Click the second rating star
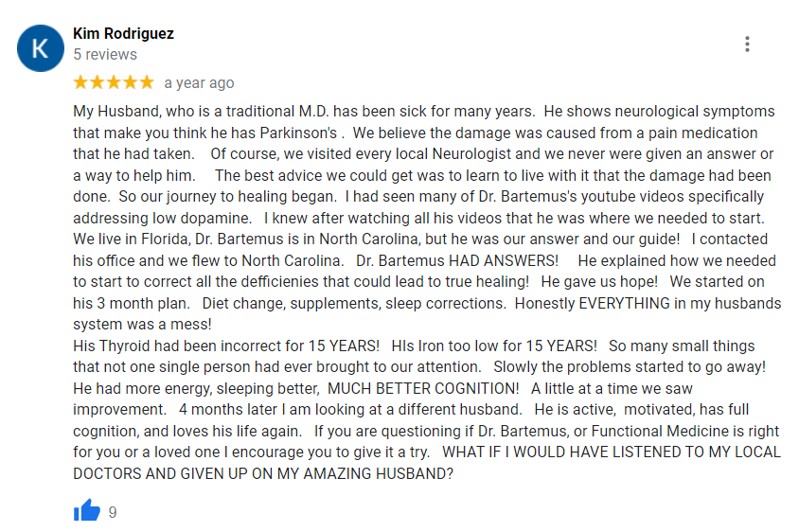This screenshot has height=532, width=799. 98,82
